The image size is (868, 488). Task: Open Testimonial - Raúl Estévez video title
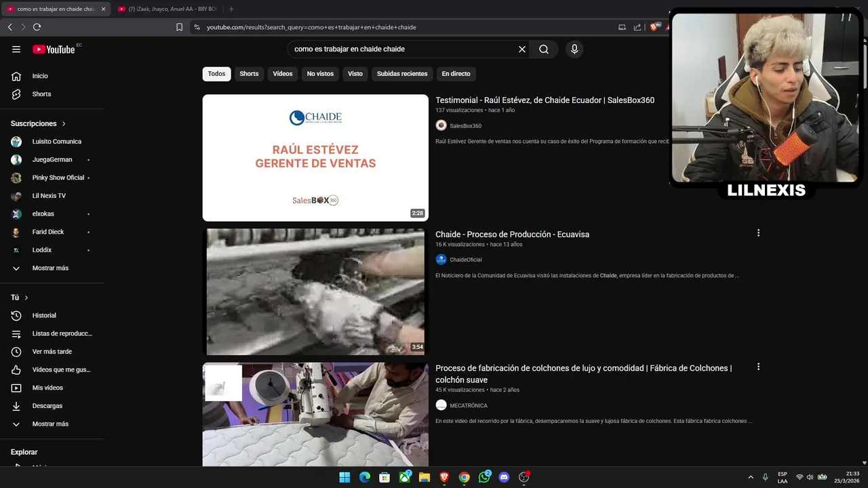(545, 100)
